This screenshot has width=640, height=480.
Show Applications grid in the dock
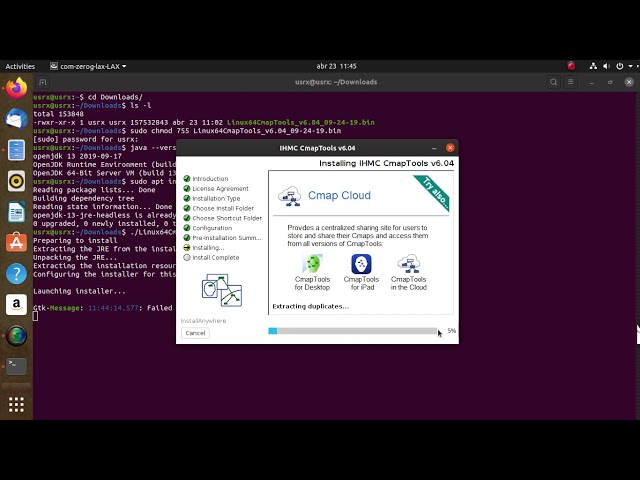(x=16, y=404)
